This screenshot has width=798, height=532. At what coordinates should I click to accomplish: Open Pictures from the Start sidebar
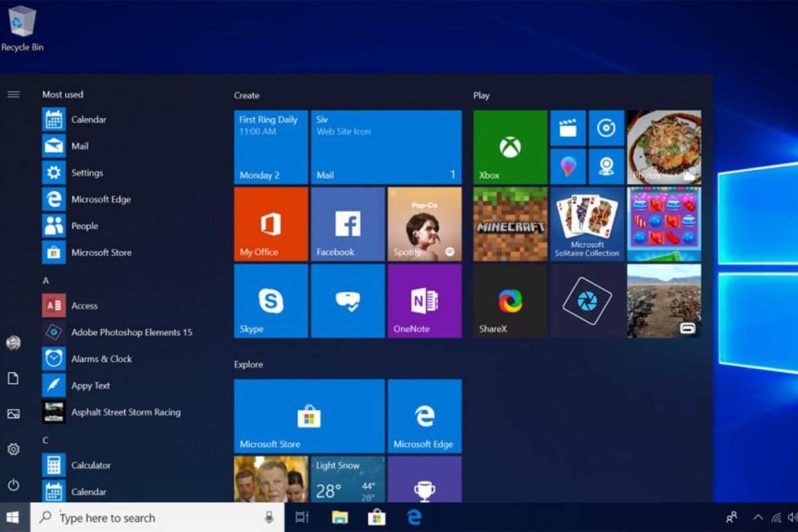(x=13, y=414)
